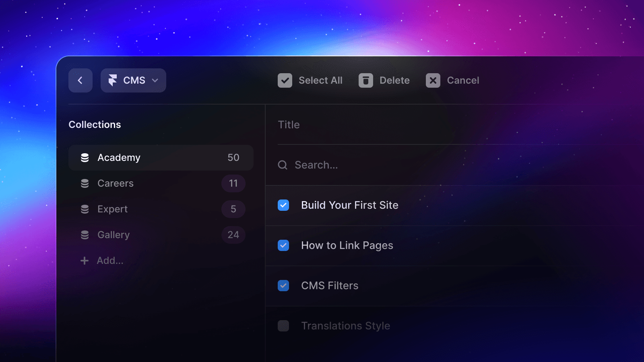Expand the CMS dropdown chevron

coord(155,80)
